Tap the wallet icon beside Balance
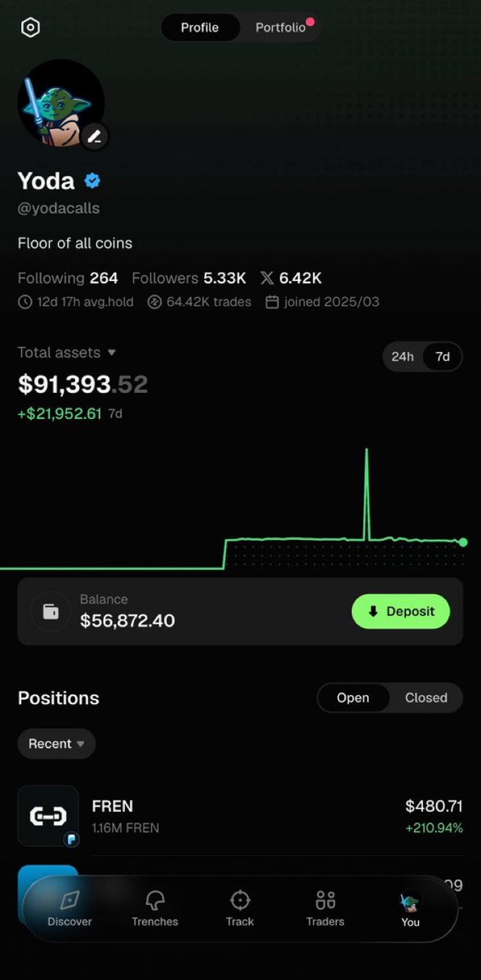 coord(51,611)
